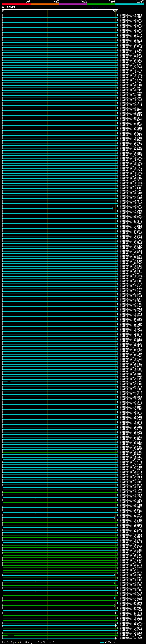Click the UniRef100_Q91WD5 label

131,98
